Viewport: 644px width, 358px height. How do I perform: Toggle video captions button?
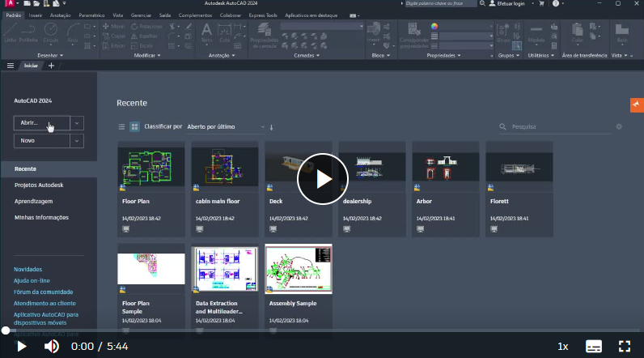(x=594, y=347)
